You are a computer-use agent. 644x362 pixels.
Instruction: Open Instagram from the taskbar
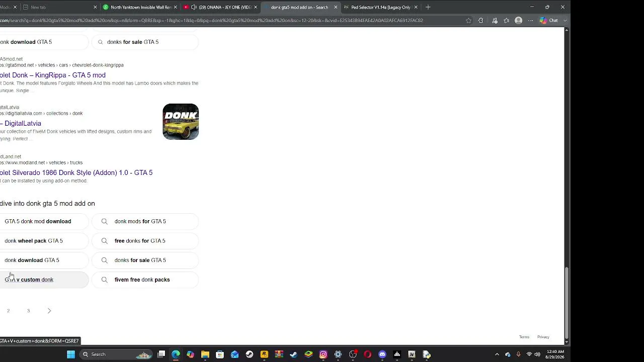pyautogui.click(x=323, y=354)
